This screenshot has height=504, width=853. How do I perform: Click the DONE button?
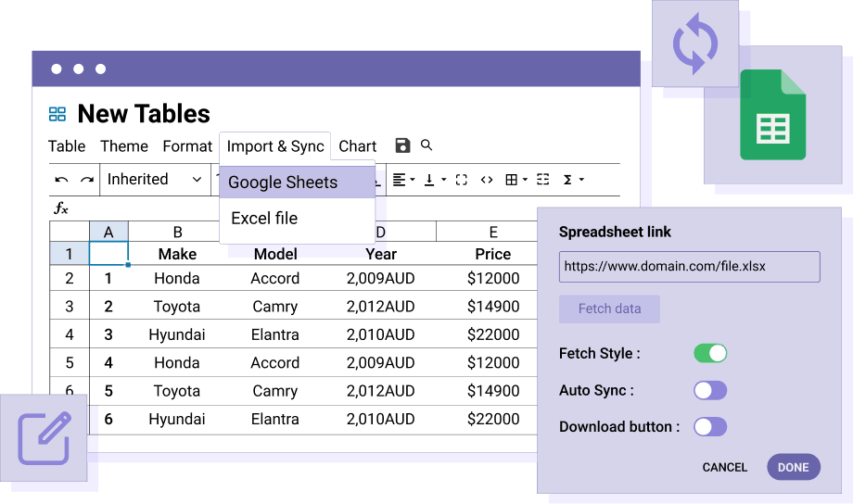click(x=793, y=467)
